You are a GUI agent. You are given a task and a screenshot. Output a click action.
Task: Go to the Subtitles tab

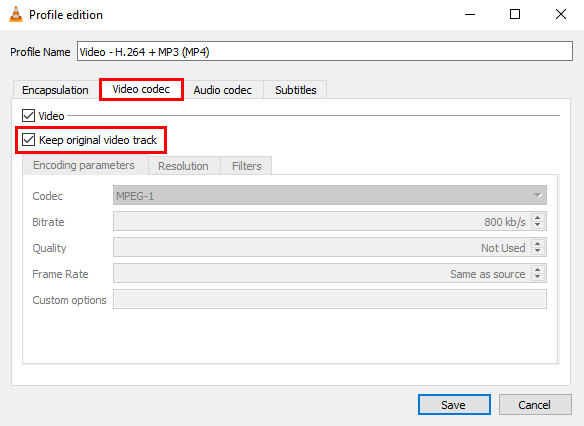pyautogui.click(x=296, y=90)
